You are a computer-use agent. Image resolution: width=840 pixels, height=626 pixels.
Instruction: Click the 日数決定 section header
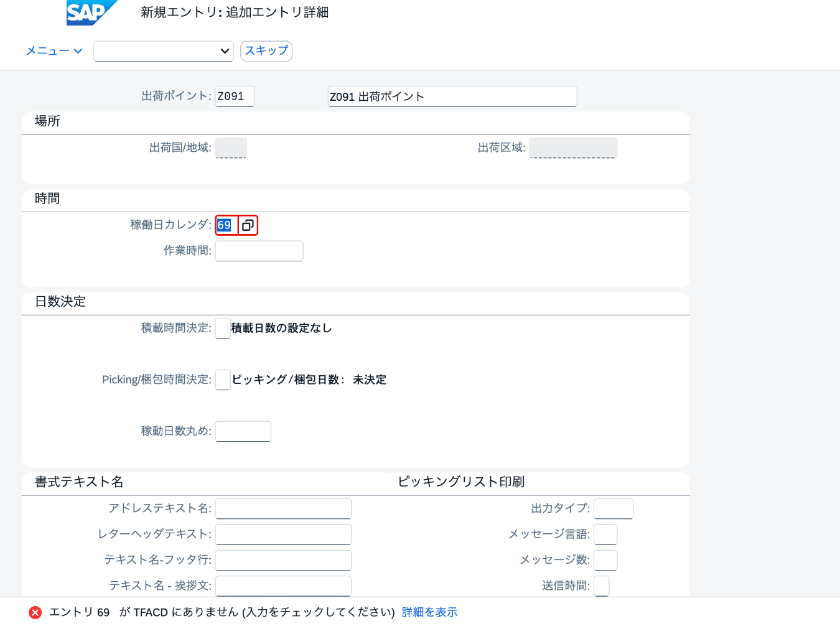pos(60,302)
